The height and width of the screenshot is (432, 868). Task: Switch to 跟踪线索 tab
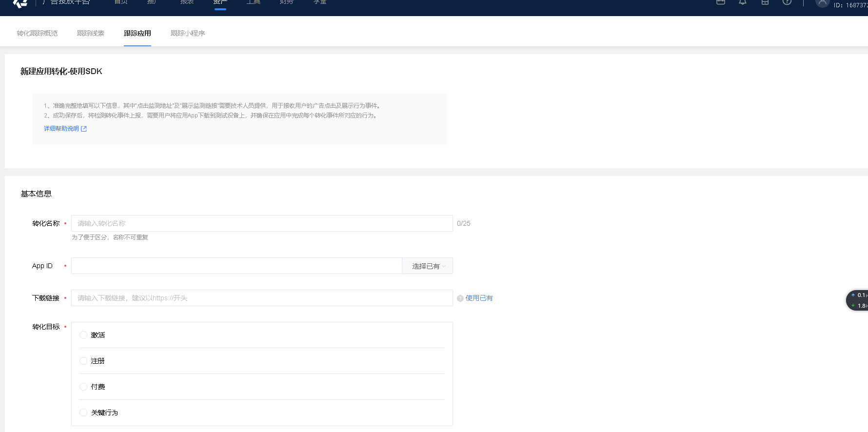coord(91,33)
